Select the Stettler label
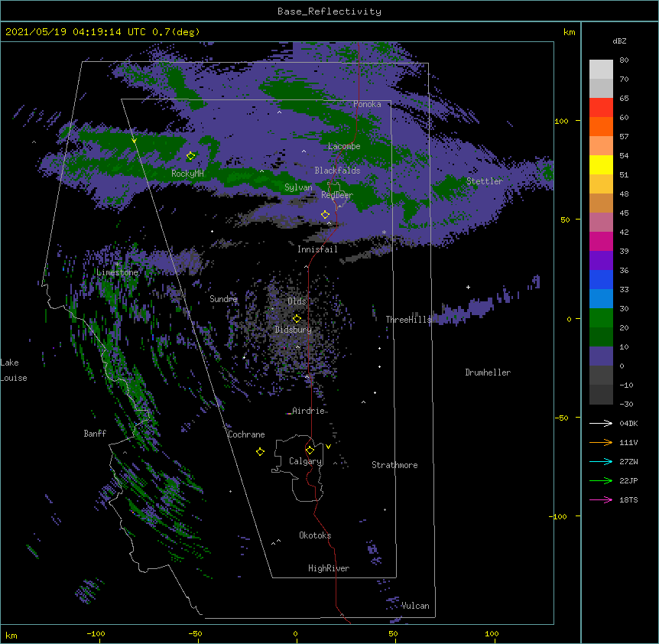 pos(485,181)
